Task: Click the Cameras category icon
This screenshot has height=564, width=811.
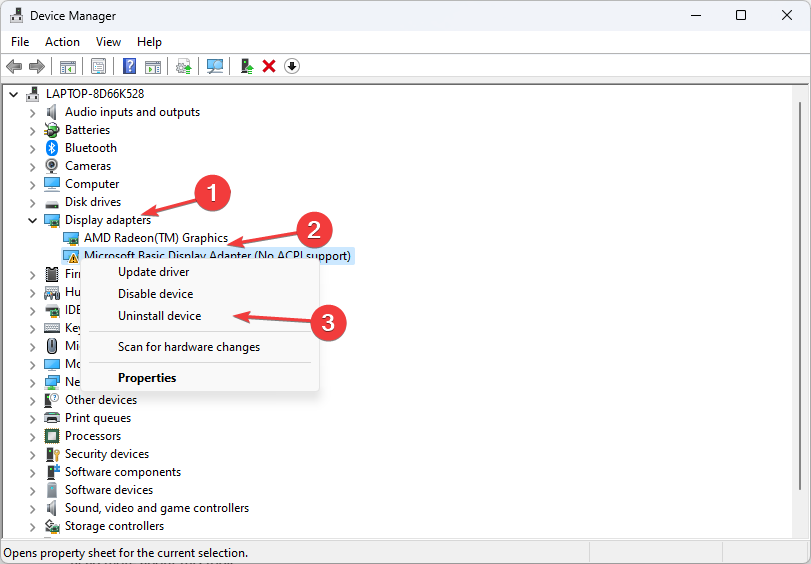Action: point(52,166)
